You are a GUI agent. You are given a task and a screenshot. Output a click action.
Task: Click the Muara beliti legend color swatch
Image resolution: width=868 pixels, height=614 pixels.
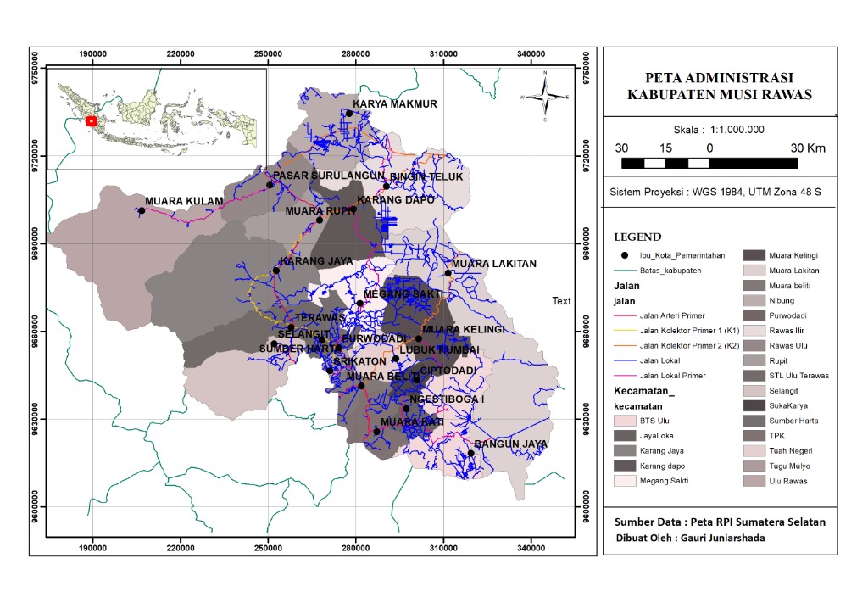(754, 286)
